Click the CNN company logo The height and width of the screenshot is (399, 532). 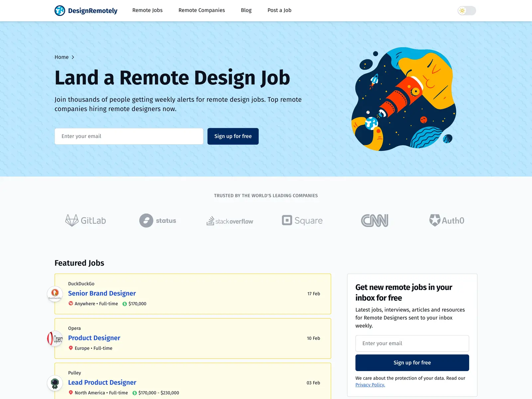(375, 220)
